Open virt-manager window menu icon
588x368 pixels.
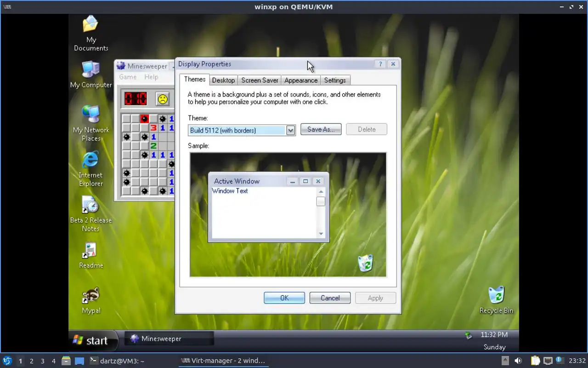[x=7, y=7]
